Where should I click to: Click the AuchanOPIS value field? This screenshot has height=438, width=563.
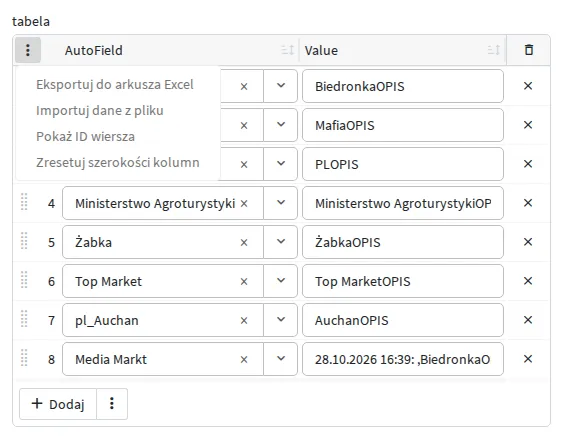tap(403, 320)
